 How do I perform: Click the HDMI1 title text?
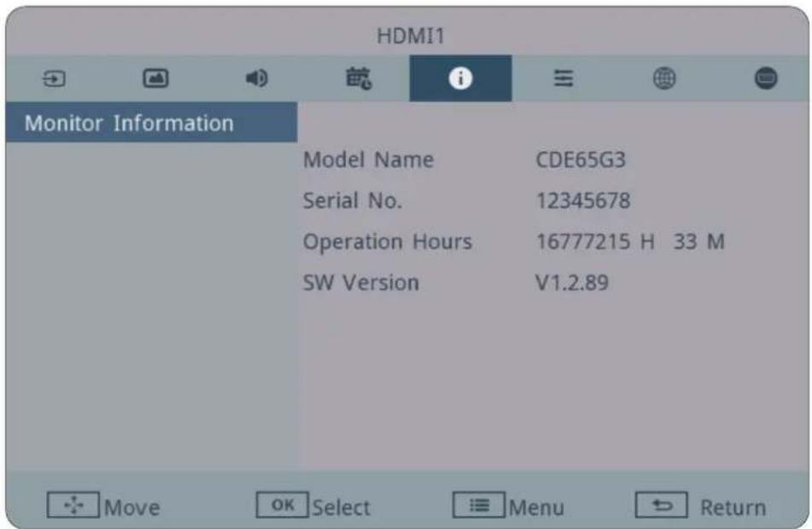[x=411, y=36]
